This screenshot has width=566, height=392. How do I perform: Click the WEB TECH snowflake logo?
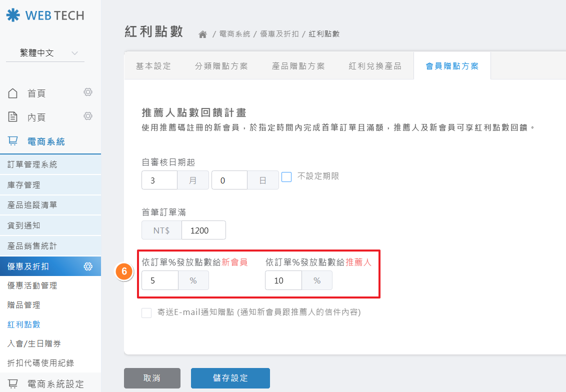tap(13, 15)
